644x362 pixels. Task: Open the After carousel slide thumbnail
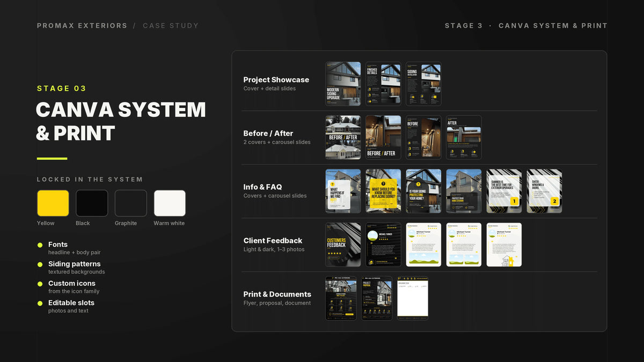point(464,137)
